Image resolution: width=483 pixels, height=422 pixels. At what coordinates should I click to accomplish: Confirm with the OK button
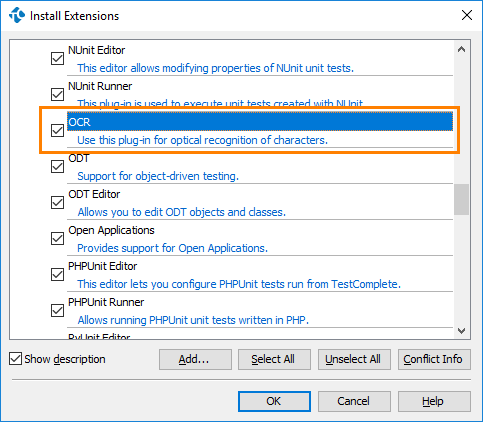click(x=274, y=401)
